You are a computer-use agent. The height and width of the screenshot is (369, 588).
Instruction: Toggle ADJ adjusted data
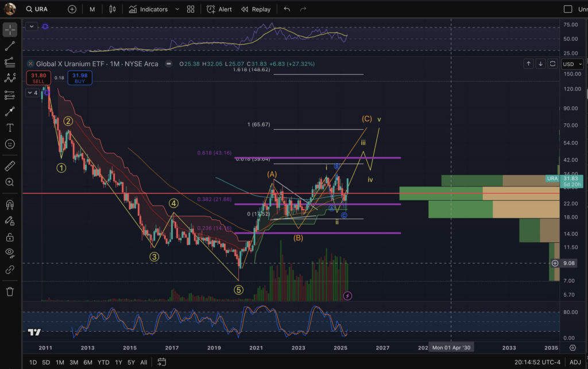coord(575,362)
